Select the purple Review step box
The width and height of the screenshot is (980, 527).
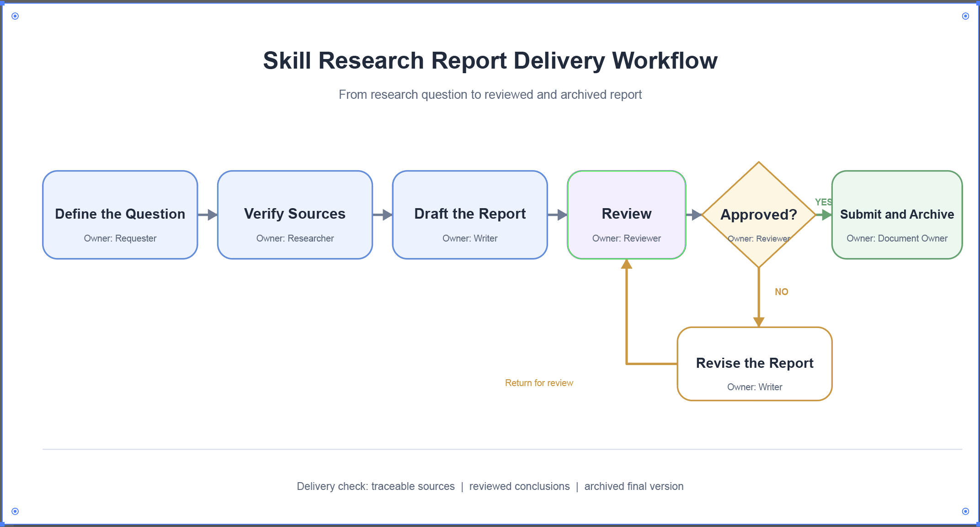pyautogui.click(x=627, y=215)
